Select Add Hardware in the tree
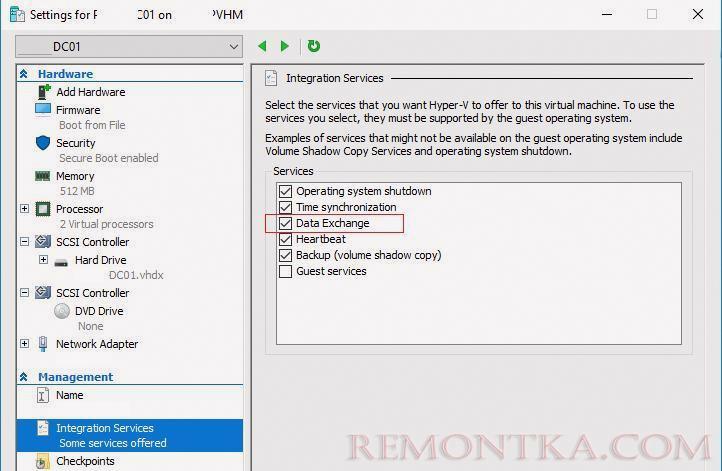722x471 pixels. [x=91, y=92]
